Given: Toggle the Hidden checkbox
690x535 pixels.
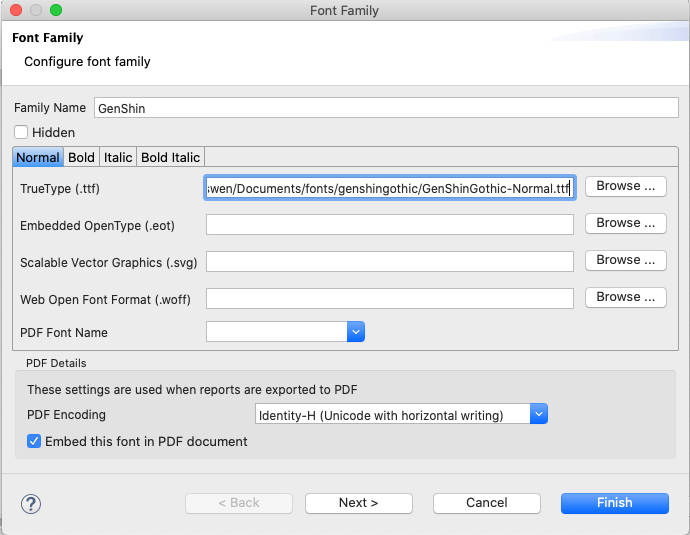Looking at the screenshot, I should (22, 132).
